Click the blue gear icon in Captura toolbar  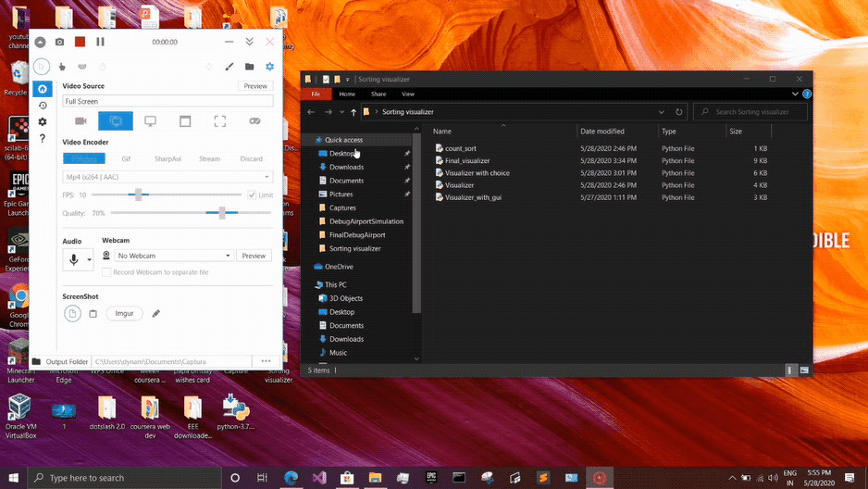pos(269,67)
